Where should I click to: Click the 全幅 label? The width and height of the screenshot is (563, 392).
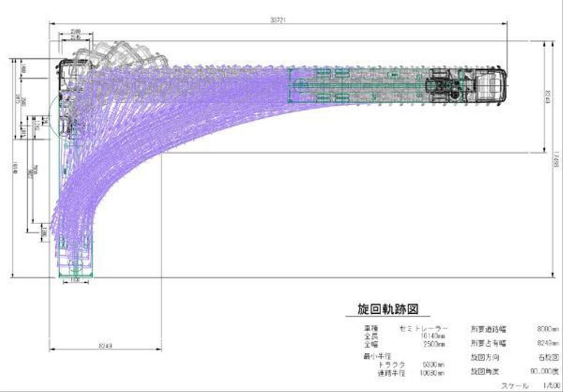(371, 344)
